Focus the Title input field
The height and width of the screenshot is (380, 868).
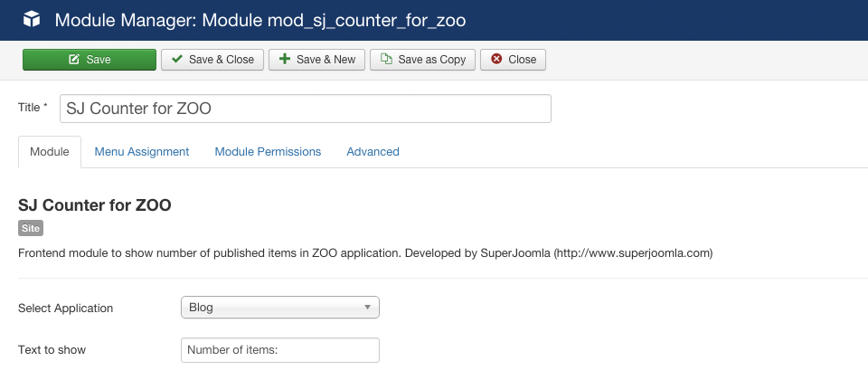pyautogui.click(x=305, y=109)
